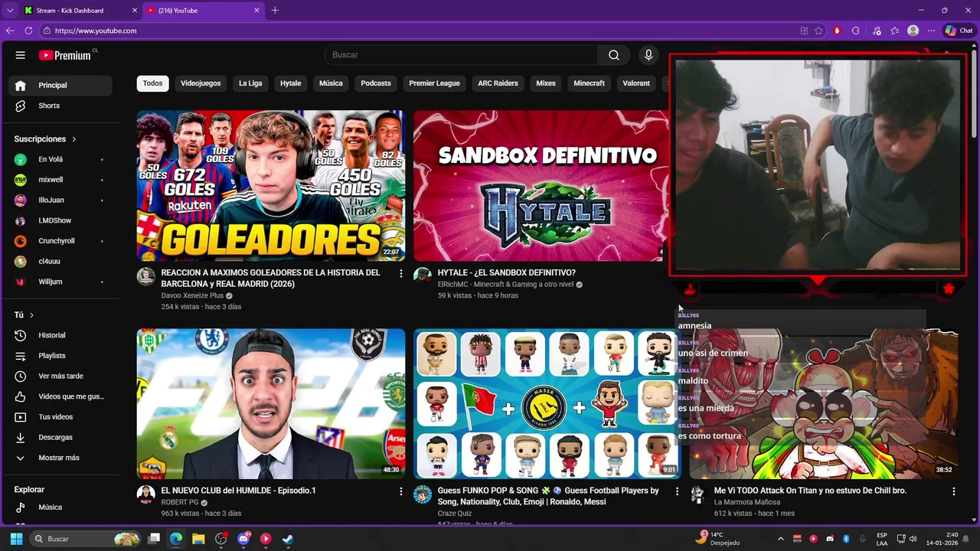Image resolution: width=980 pixels, height=551 pixels.
Task: Open La Marmota Mafiosa channel link
Action: click(x=746, y=503)
